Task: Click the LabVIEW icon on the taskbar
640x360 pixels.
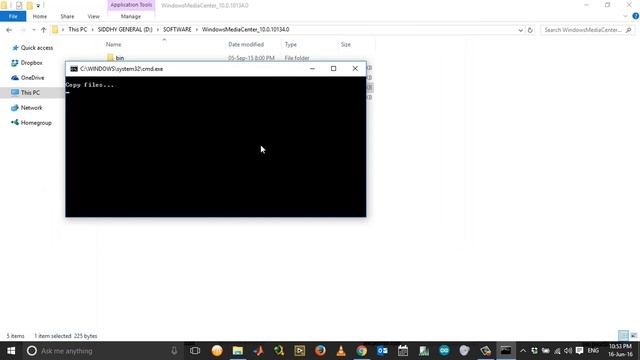Action: coord(300,351)
